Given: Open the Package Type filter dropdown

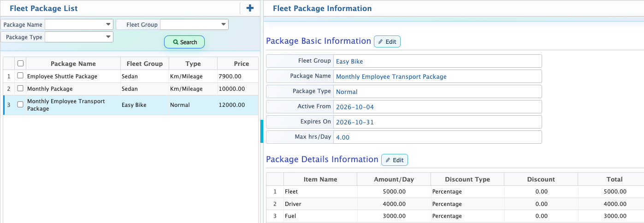Looking at the screenshot, I should click(79, 37).
